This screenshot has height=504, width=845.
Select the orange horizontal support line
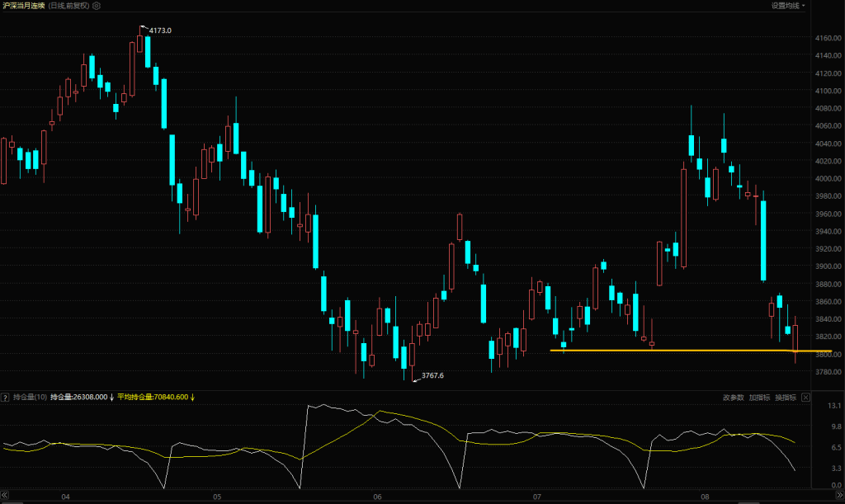click(660, 351)
